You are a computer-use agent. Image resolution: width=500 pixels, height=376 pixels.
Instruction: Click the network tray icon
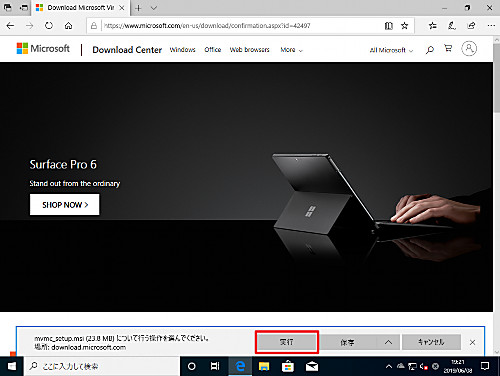tap(412, 366)
